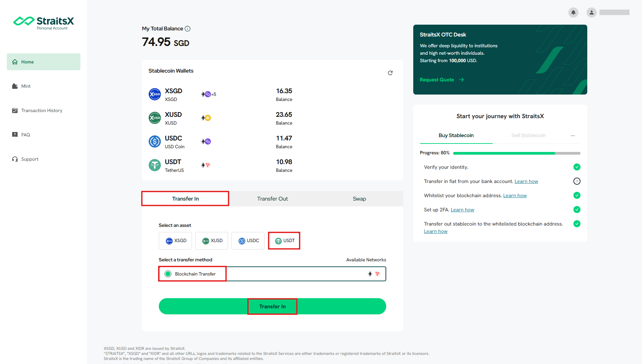The width and height of the screenshot is (642, 364).
Task: Open the notifications bell
Action: coord(573,12)
